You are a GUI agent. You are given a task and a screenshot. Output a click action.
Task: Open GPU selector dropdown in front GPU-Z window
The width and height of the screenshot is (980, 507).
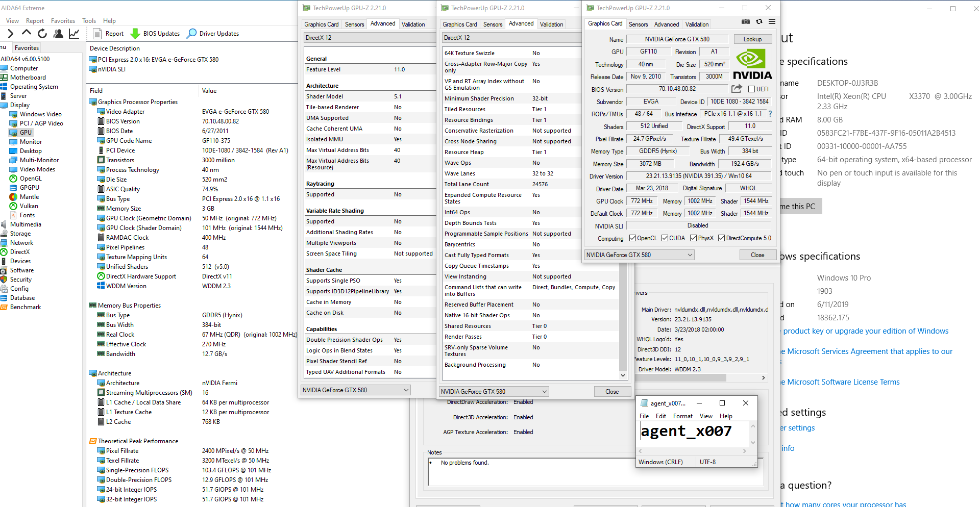[x=640, y=255]
